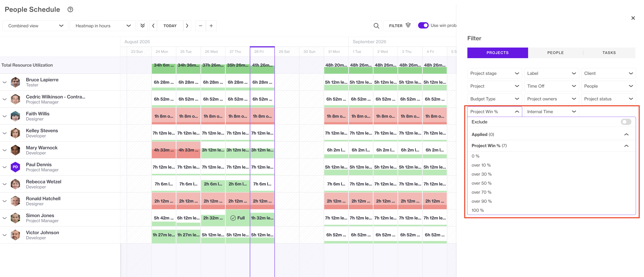Image resolution: width=644 pixels, height=277 pixels.
Task: Zoom out the schedule with minus icon
Action: pyautogui.click(x=201, y=26)
